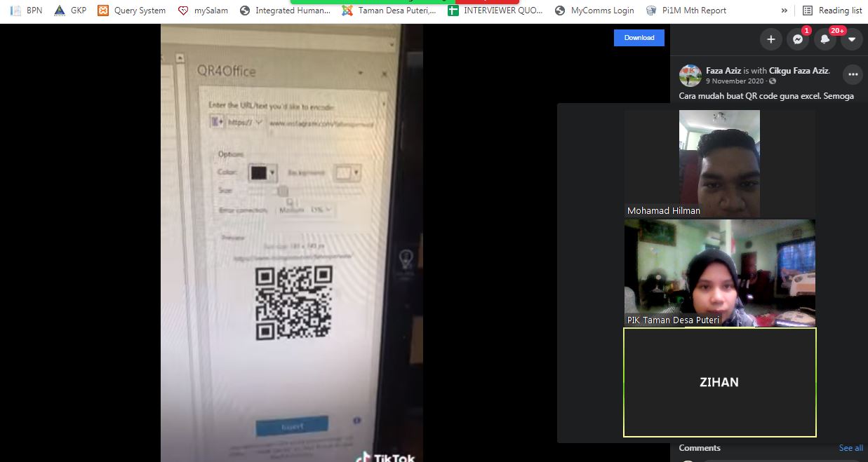This screenshot has height=462, width=868.
Task: Open the mySalam bookmark
Action: click(203, 11)
